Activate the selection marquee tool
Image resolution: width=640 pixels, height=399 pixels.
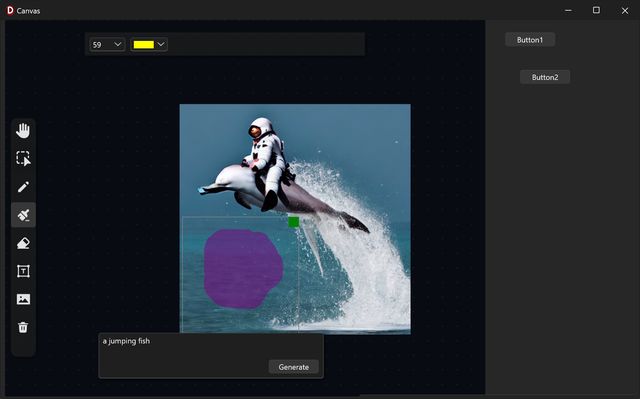[23, 159]
